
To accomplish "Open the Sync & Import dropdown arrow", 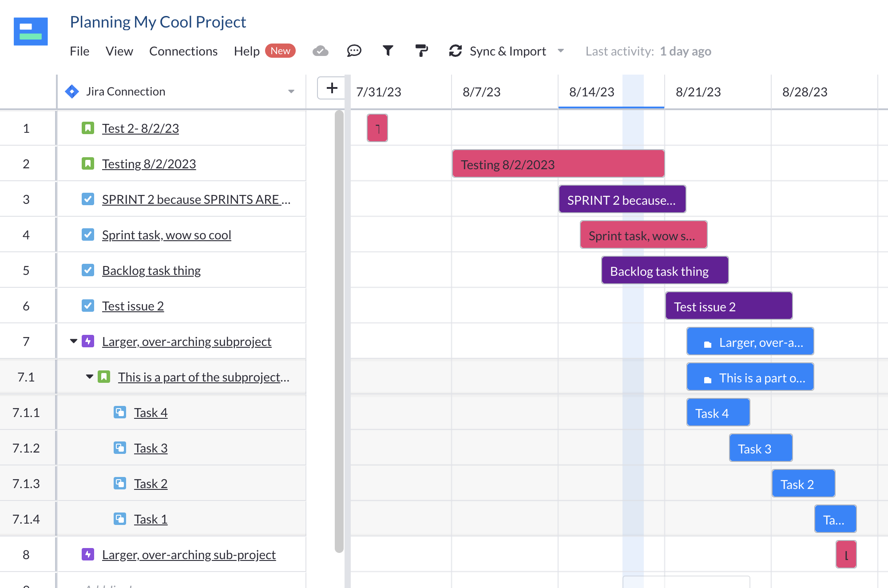I will 561,51.
